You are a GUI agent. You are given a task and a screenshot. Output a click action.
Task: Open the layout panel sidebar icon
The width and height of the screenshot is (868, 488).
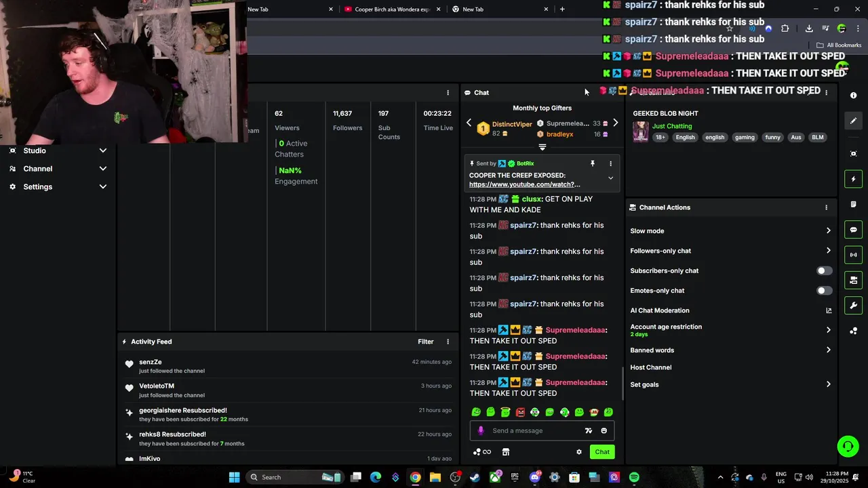coord(853,280)
